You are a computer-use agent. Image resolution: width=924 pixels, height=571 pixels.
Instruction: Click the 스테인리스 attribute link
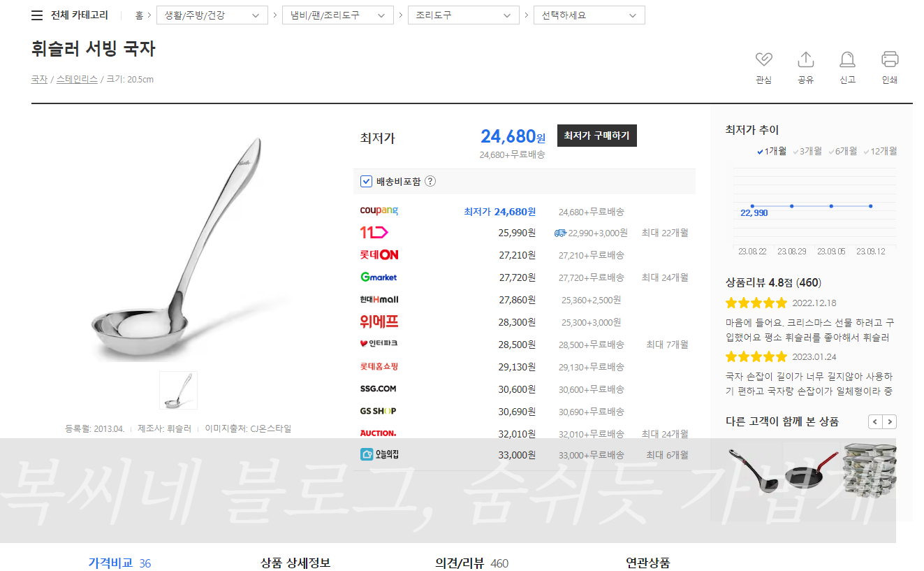click(77, 80)
